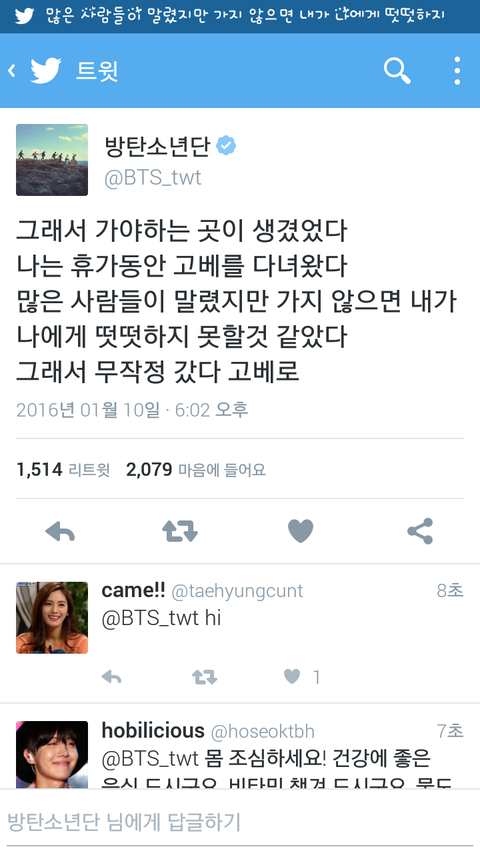Tap the Twitter bird logo in header

click(x=46, y=71)
